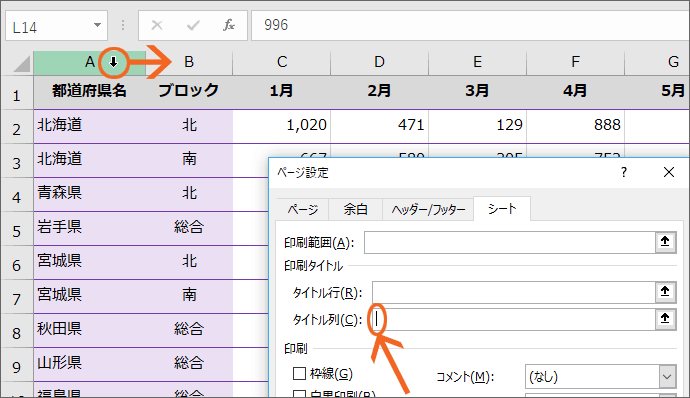Screen dimensions: 690x398
Task: Expand the Name Box dropdown arrow
Action: (x=97, y=26)
